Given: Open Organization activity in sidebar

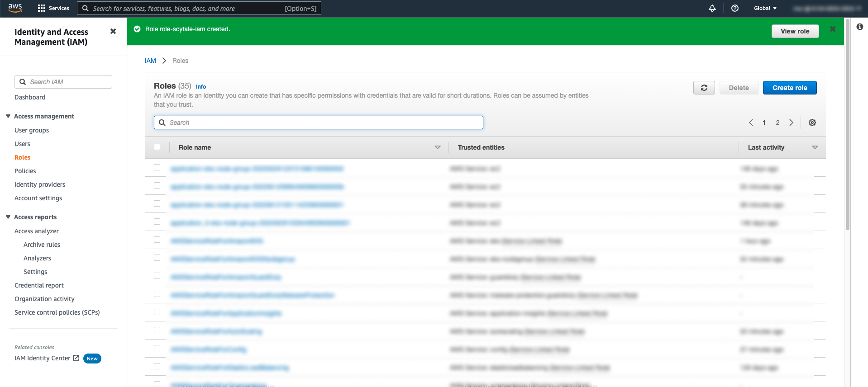Looking at the screenshot, I should click(x=44, y=299).
